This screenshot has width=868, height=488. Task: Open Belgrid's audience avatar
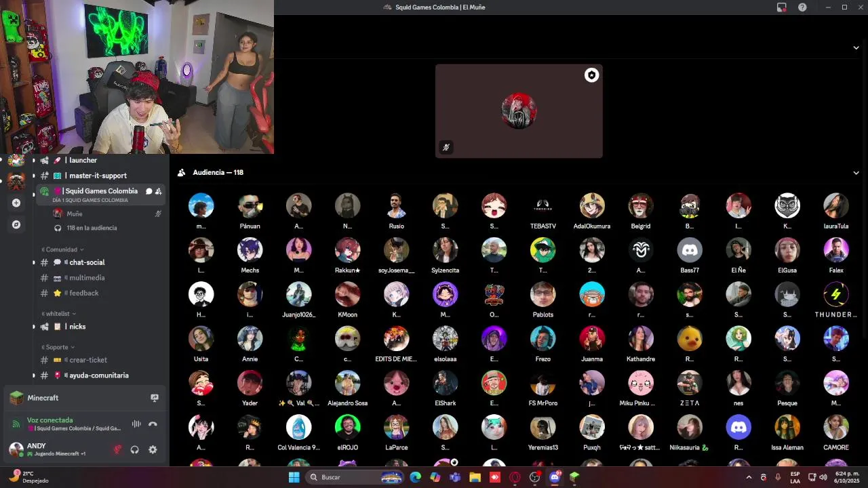(641, 205)
